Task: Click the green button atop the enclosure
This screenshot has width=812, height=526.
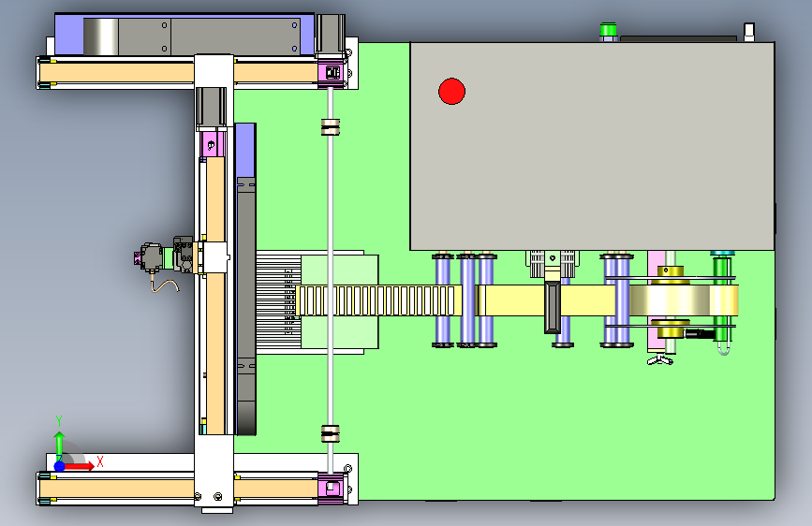Action: click(608, 30)
